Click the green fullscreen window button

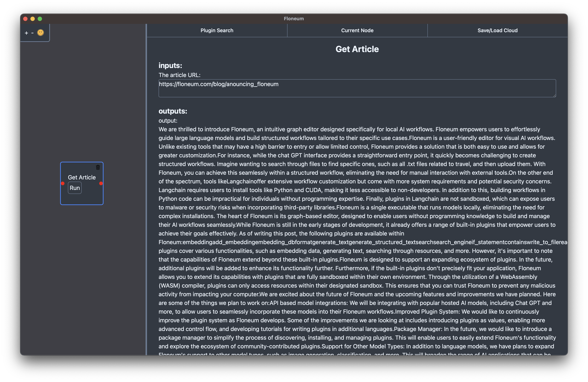40,19
